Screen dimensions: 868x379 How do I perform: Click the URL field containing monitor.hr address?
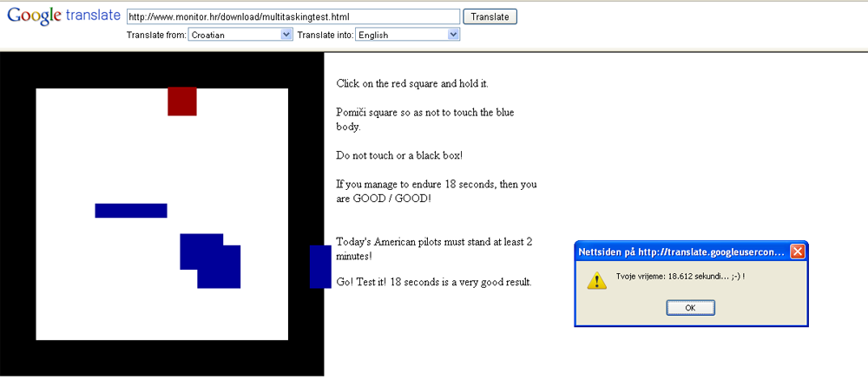point(293,16)
